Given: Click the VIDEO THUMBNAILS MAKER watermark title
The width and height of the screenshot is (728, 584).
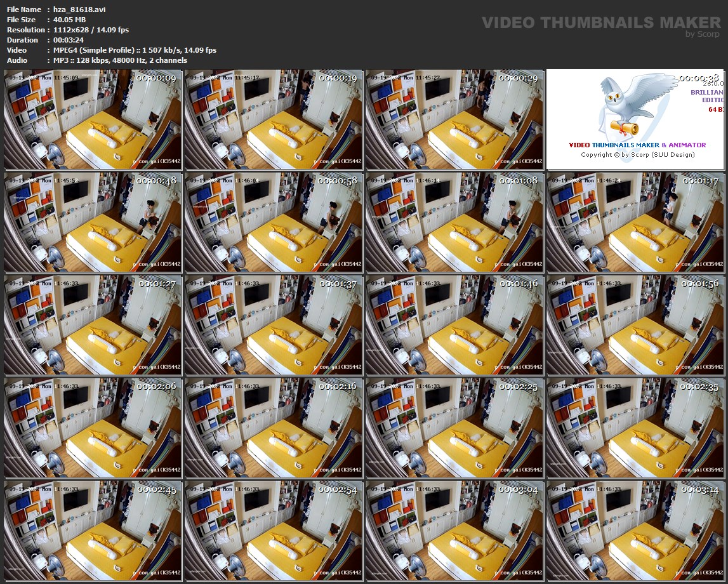Looking at the screenshot, I should click(600, 23).
